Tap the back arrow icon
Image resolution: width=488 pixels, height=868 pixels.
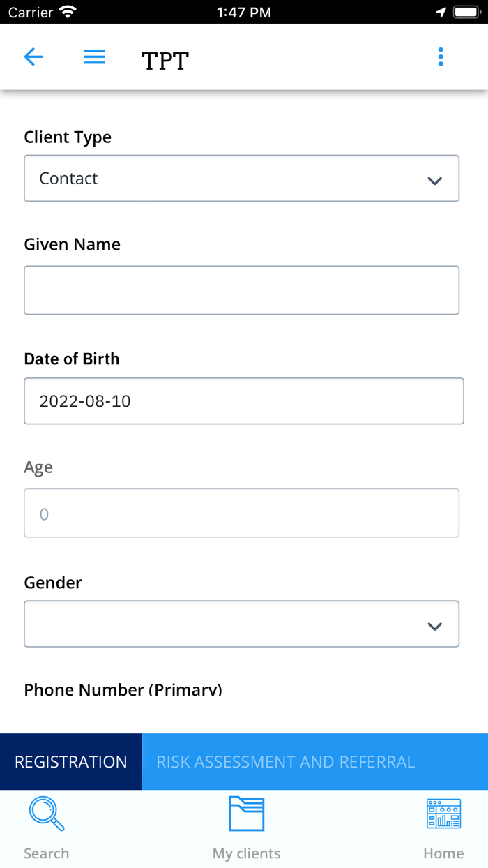coord(33,57)
